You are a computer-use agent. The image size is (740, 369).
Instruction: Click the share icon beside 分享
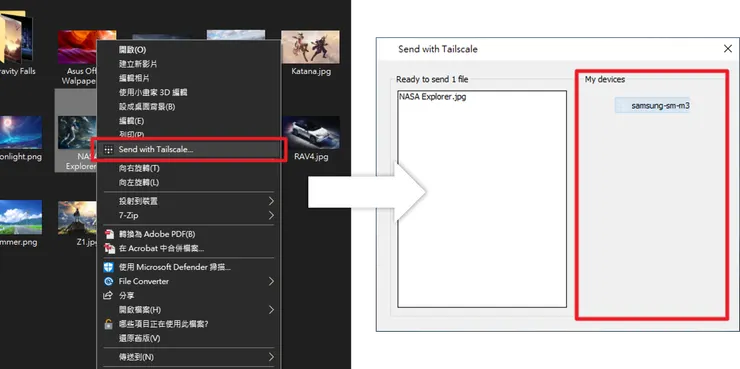click(x=108, y=295)
